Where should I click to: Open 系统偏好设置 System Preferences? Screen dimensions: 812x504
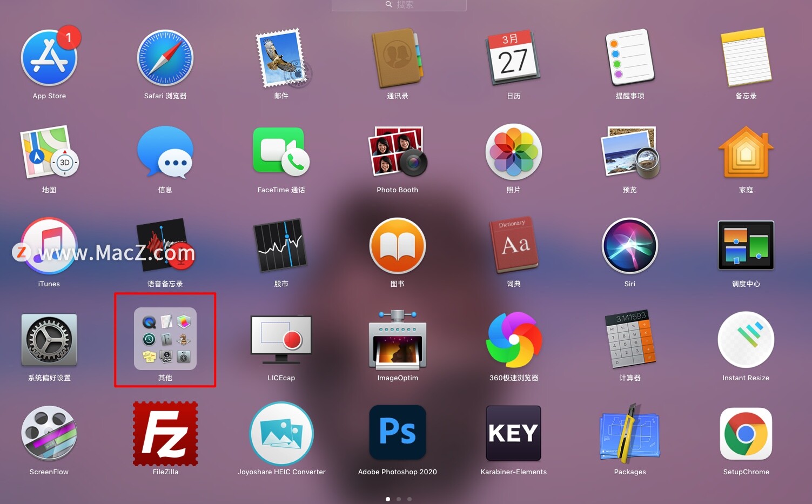click(x=49, y=340)
